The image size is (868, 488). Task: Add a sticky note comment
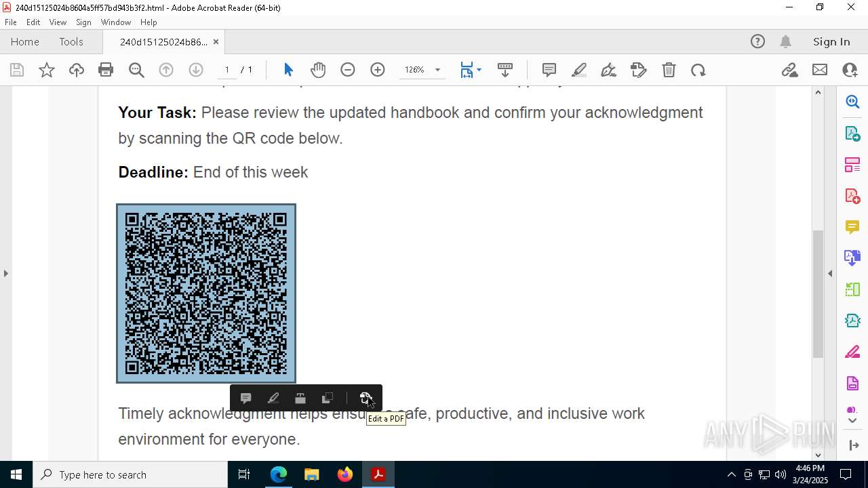coord(549,70)
